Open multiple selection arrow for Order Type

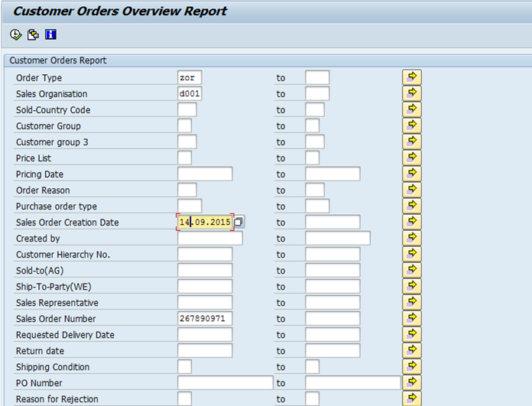tap(412, 77)
